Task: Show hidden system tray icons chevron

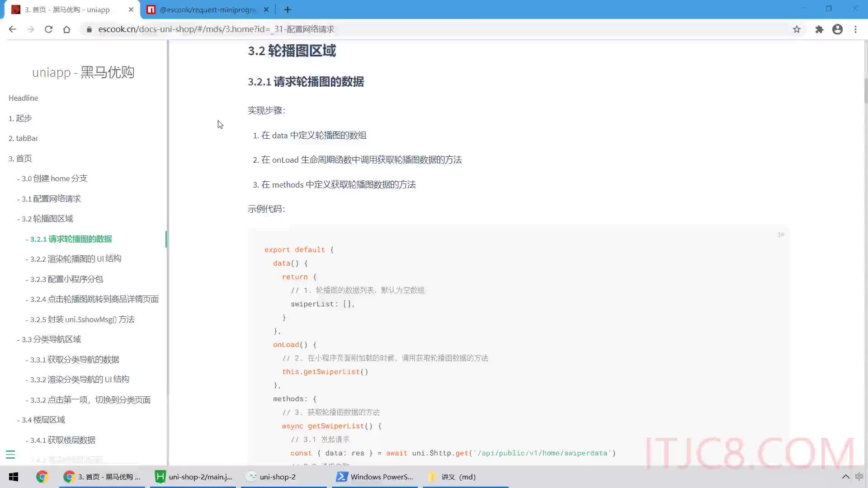Action: tap(845, 477)
